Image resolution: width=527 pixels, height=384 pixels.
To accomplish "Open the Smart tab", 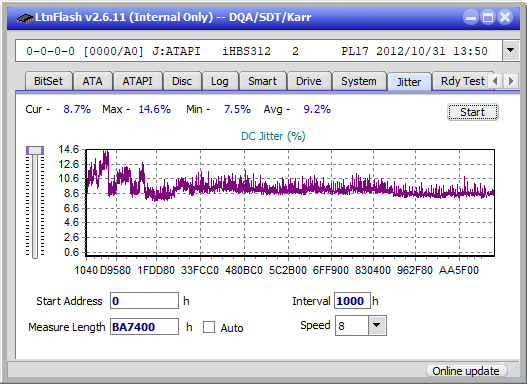I will pos(262,81).
